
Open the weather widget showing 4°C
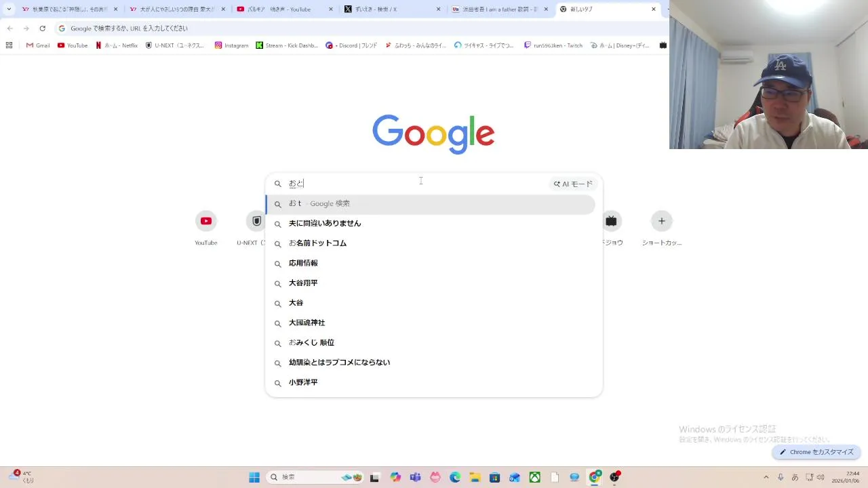point(21,477)
